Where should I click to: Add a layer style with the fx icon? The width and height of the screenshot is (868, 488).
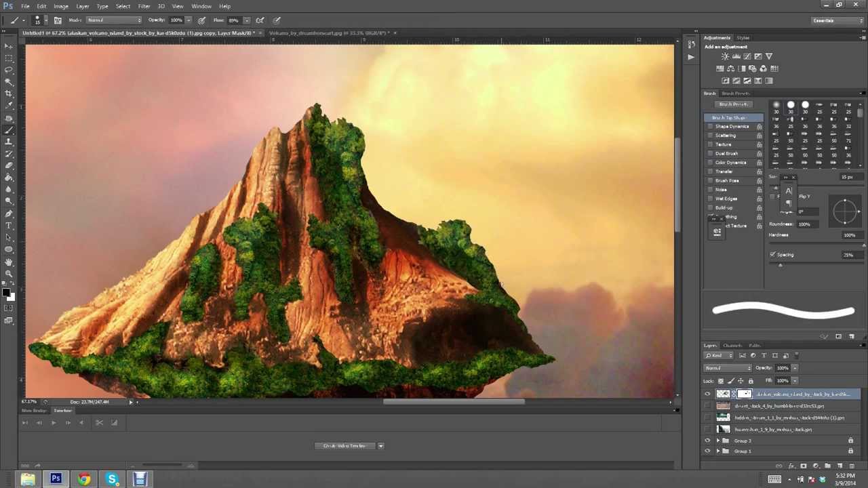pyautogui.click(x=791, y=466)
